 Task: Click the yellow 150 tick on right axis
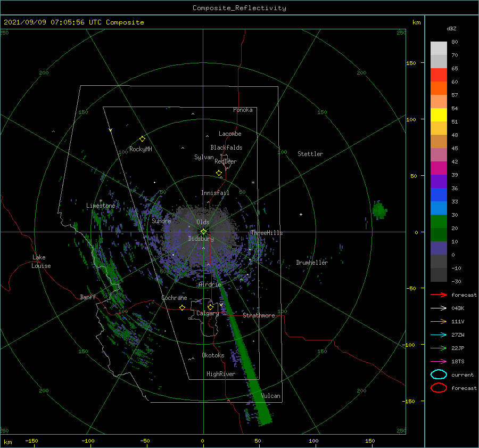(411, 63)
